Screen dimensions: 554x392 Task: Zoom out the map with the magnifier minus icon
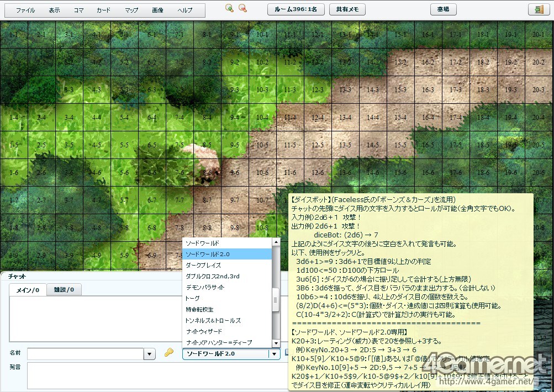242,8
